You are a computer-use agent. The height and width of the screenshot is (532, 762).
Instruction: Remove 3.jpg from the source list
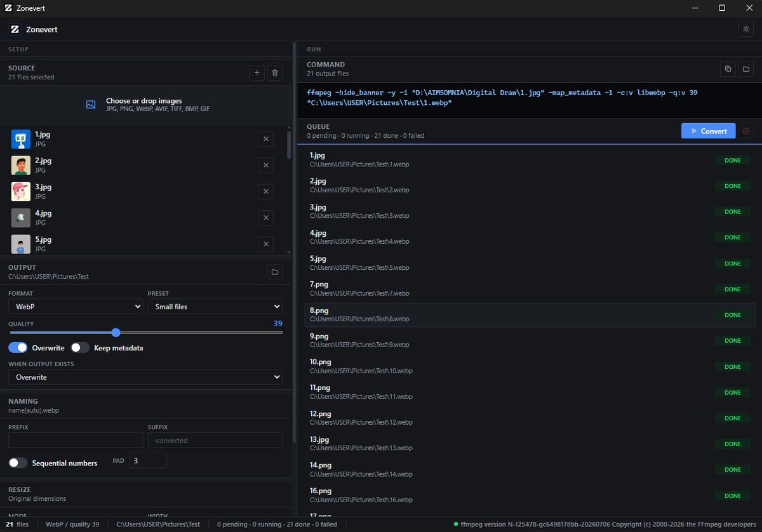[x=265, y=191]
